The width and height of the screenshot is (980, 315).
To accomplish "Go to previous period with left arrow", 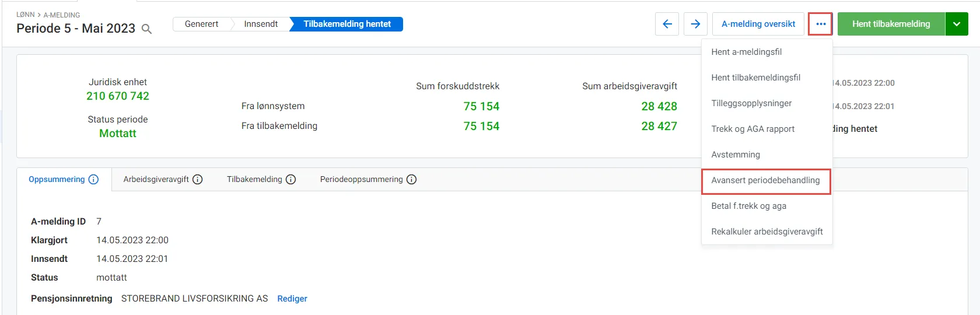I will click(667, 24).
